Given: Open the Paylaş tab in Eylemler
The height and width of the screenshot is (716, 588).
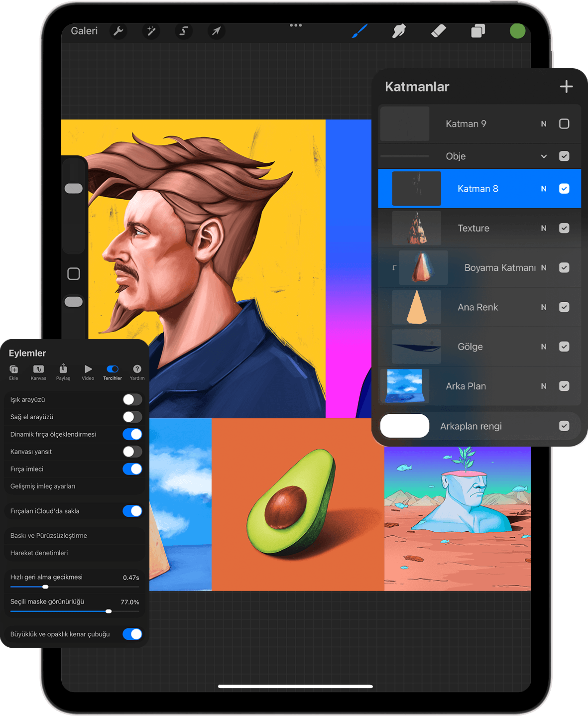Looking at the screenshot, I should 63,372.
